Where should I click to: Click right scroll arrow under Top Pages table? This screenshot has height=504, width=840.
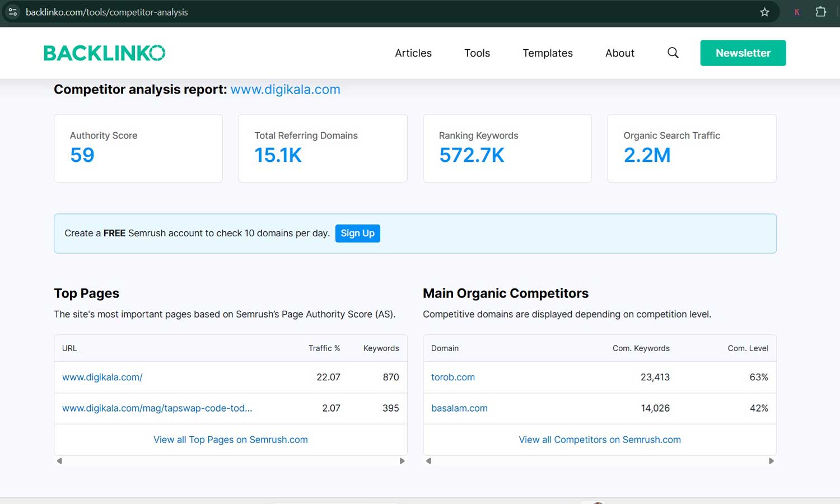click(402, 461)
